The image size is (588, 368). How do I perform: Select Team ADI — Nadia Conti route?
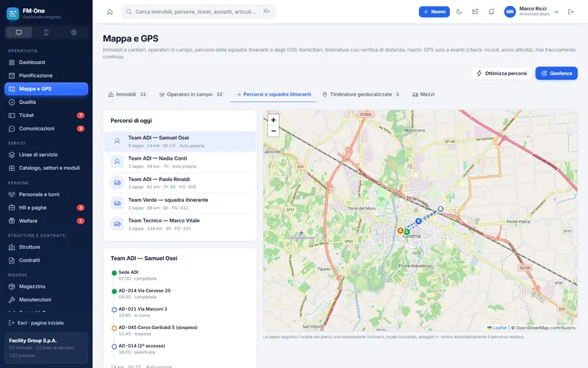tap(180, 162)
